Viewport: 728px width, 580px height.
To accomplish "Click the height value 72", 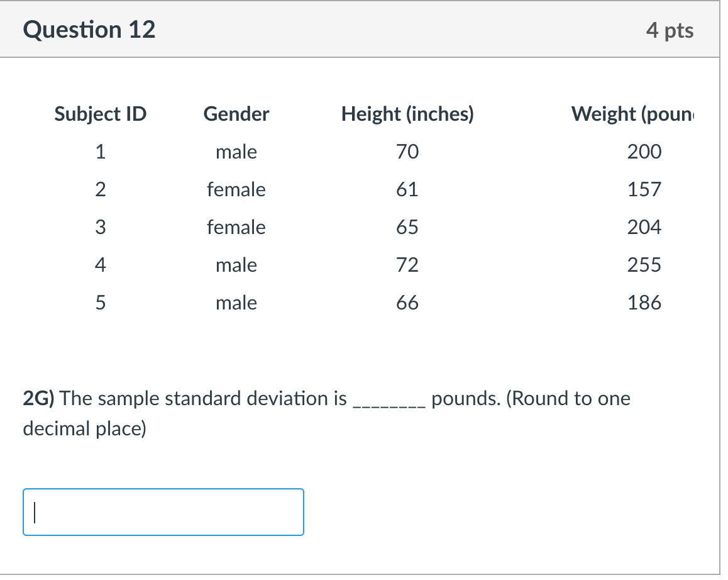I will (407, 265).
